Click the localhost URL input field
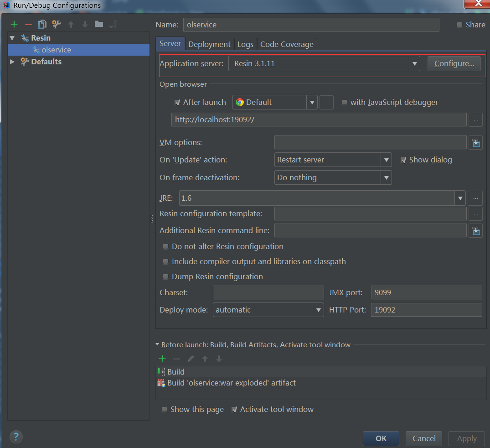490x448 pixels. [x=319, y=120]
